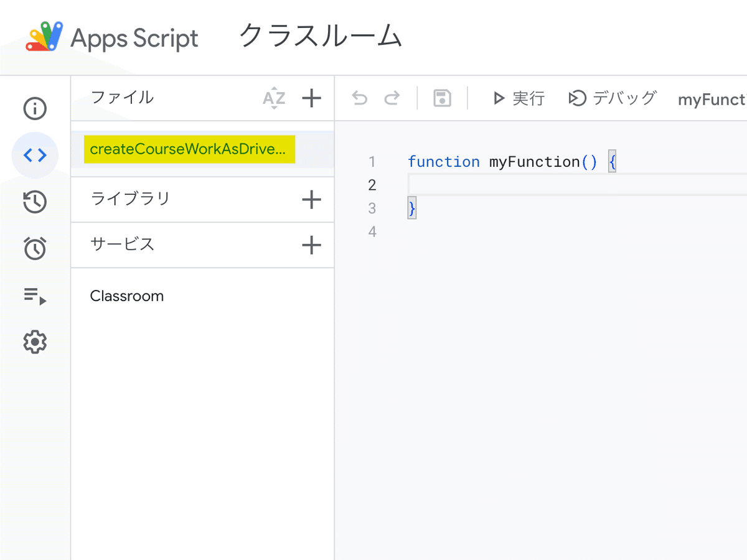Select the createCourseWorkAsDrive file
This screenshot has width=747, height=560.
pos(189,149)
